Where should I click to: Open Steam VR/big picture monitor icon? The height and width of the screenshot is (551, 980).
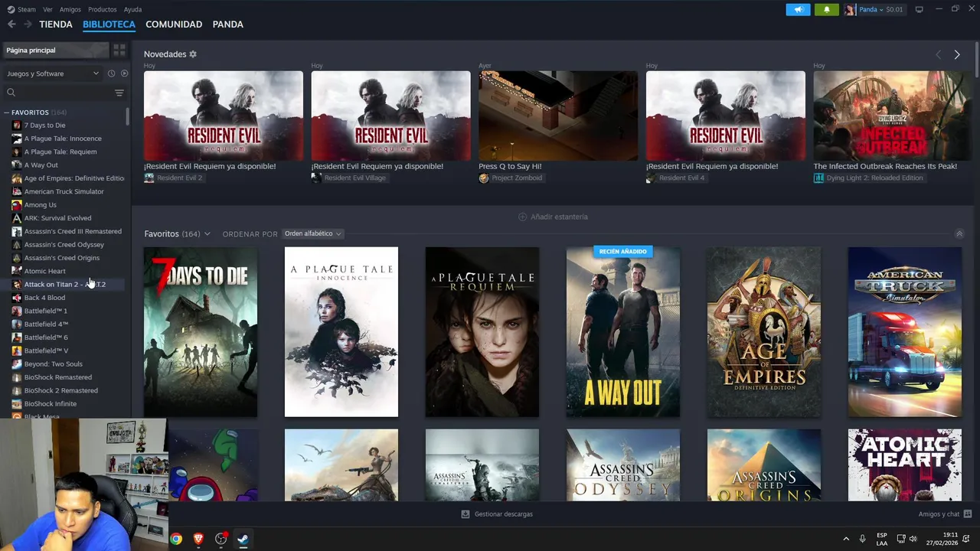[x=919, y=10]
